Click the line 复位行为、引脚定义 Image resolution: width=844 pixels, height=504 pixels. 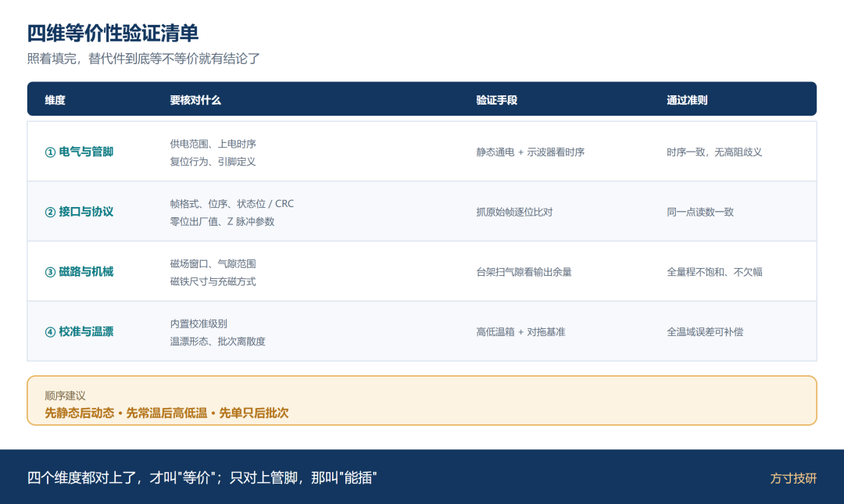(x=213, y=162)
